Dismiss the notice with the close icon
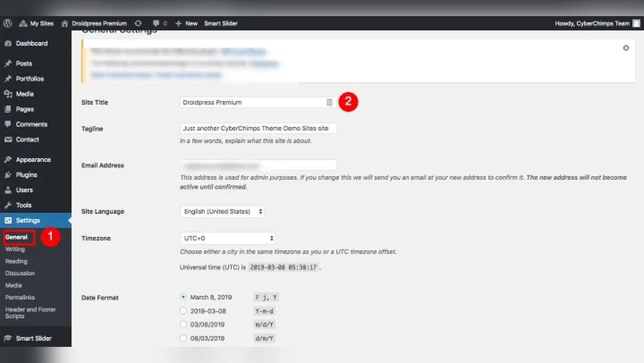Viewport: 644px width, 363px height. pos(626,48)
